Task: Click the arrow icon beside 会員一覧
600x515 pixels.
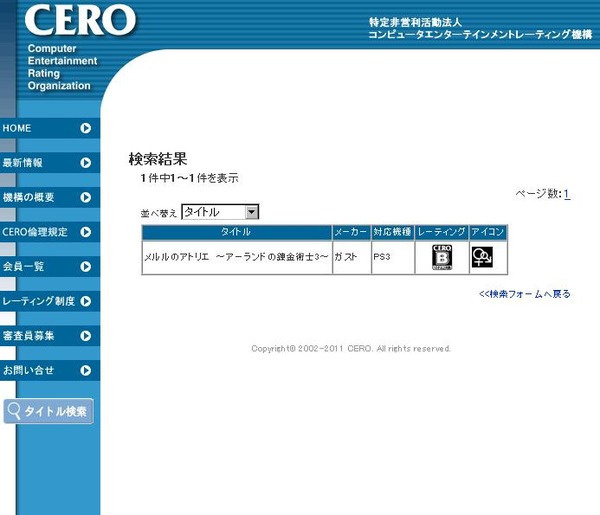Action: [86, 267]
